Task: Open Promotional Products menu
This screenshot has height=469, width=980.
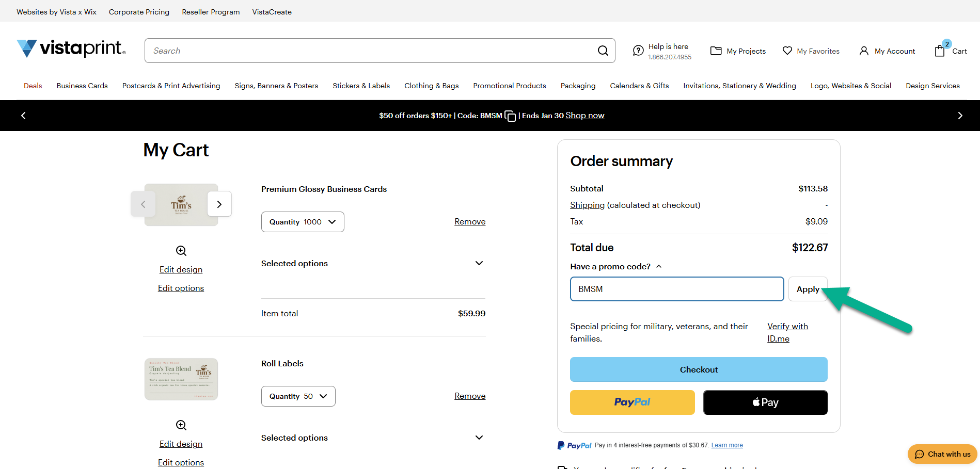Action: (x=510, y=86)
